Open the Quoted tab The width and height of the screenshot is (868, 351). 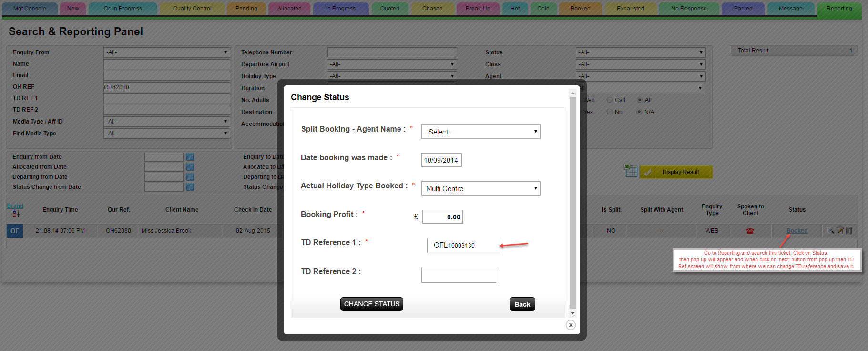389,9
